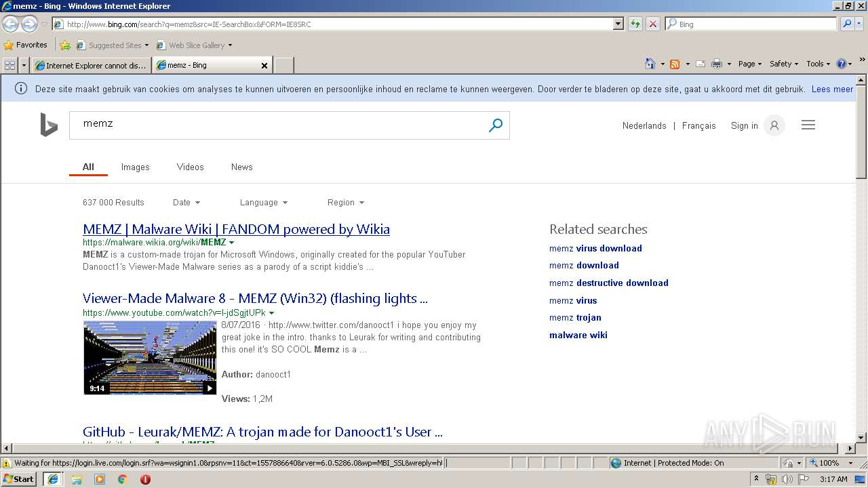Click related search malware wiki

[578, 335]
